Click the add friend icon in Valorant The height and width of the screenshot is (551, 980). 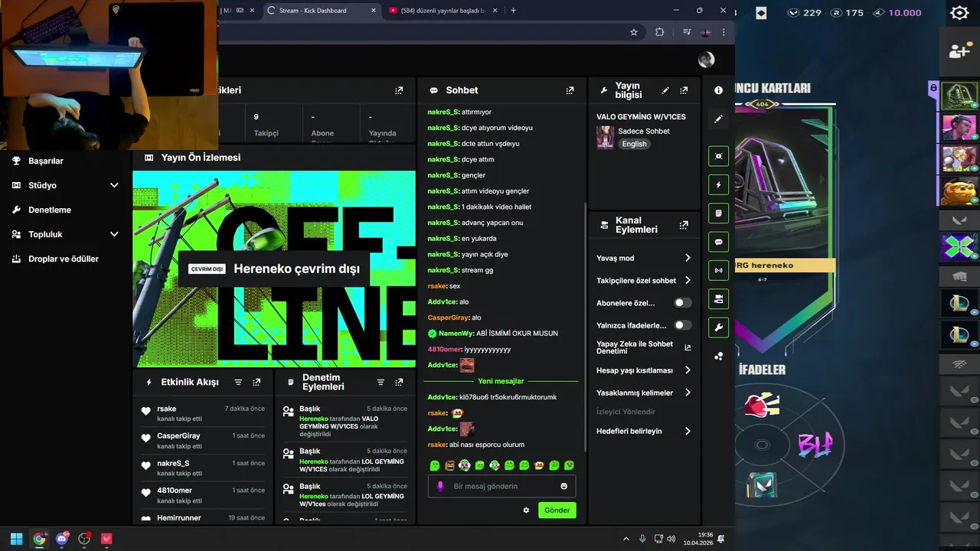[959, 51]
